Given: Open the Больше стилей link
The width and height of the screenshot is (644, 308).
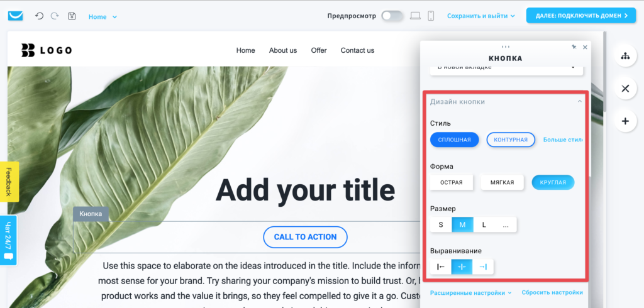Looking at the screenshot, I should (x=563, y=140).
